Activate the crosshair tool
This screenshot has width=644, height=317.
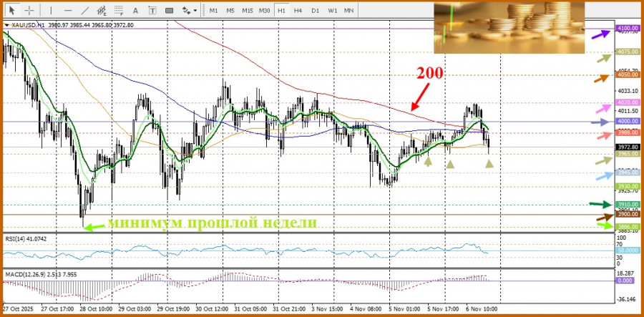29,10
